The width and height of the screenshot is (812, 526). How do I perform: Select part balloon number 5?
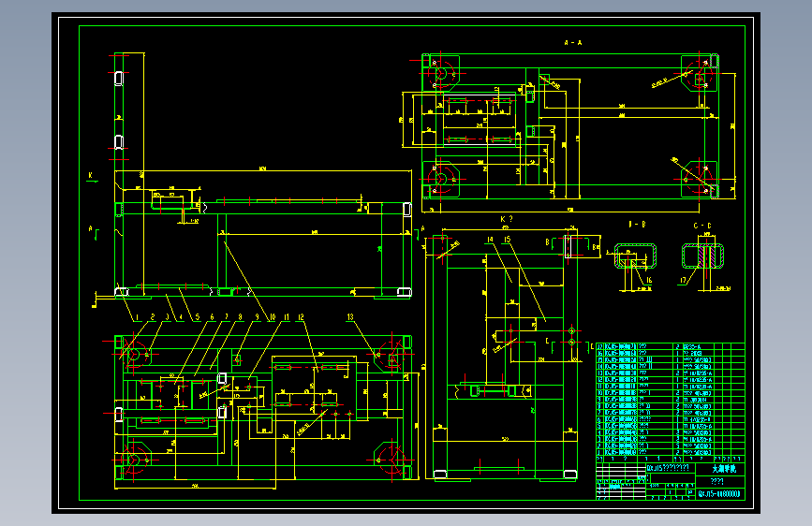point(198,317)
